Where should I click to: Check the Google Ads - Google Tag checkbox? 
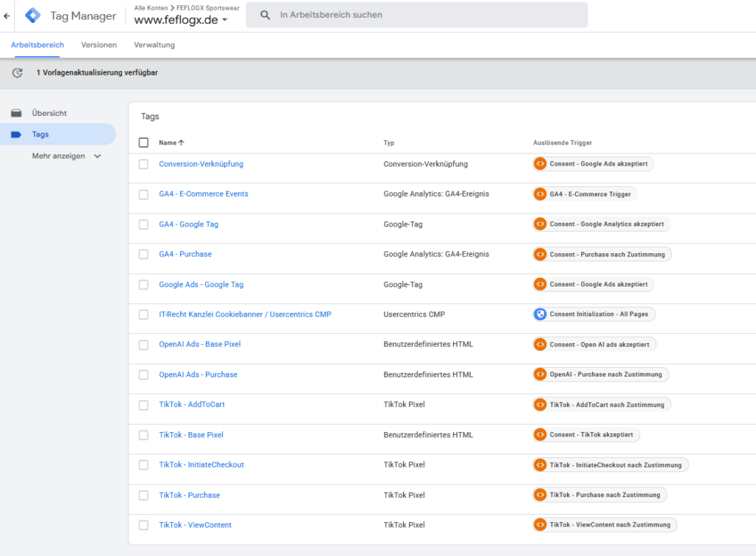click(x=144, y=285)
